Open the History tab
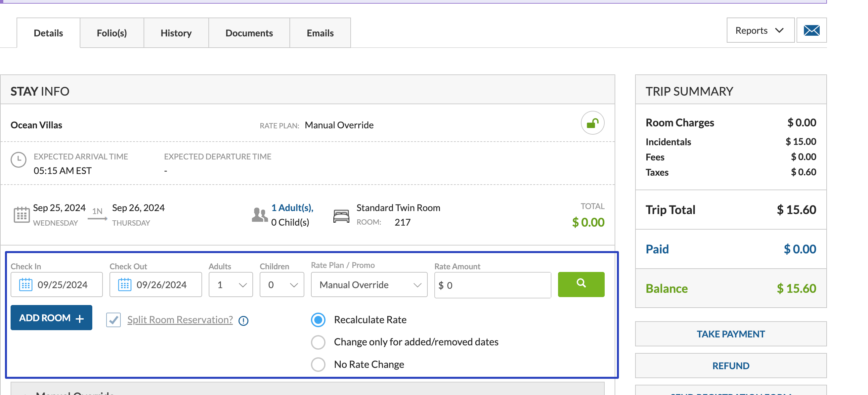This screenshot has height=395, width=868. (176, 33)
